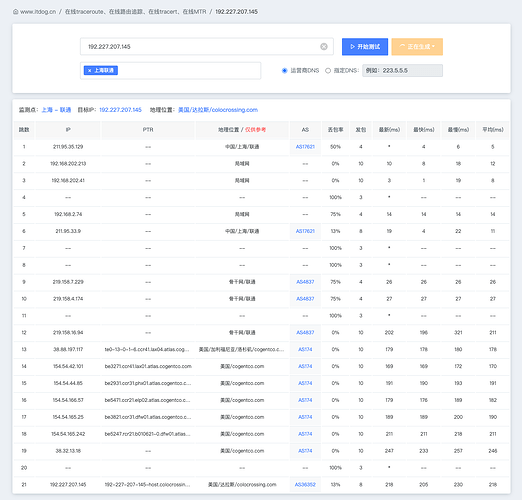The width and height of the screenshot is (522, 500).
Task: Open AS174 link in hop 19 row
Action: coord(305,451)
